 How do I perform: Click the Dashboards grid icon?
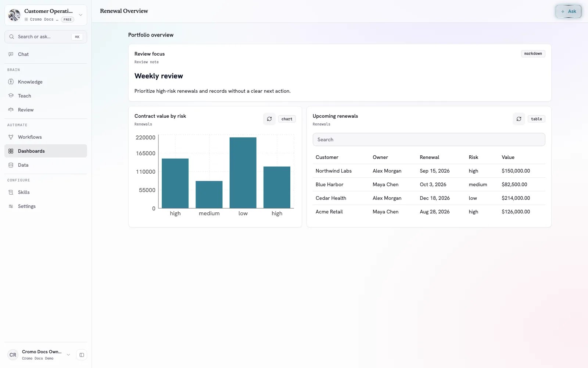tap(11, 151)
